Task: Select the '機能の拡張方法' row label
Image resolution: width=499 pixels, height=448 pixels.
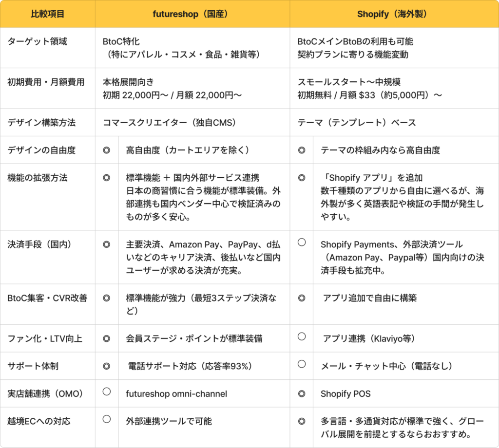Action: coord(37,178)
